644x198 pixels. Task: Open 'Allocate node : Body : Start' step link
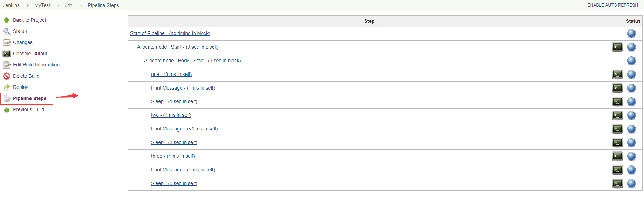(192, 61)
